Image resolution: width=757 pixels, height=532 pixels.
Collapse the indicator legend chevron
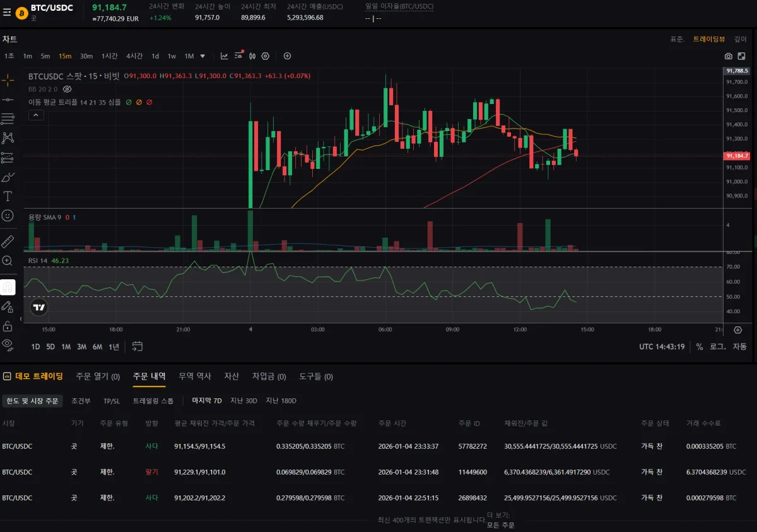tap(36, 115)
